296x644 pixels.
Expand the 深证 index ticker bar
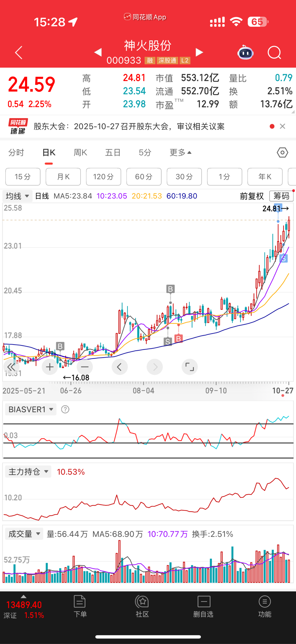coord(24,608)
